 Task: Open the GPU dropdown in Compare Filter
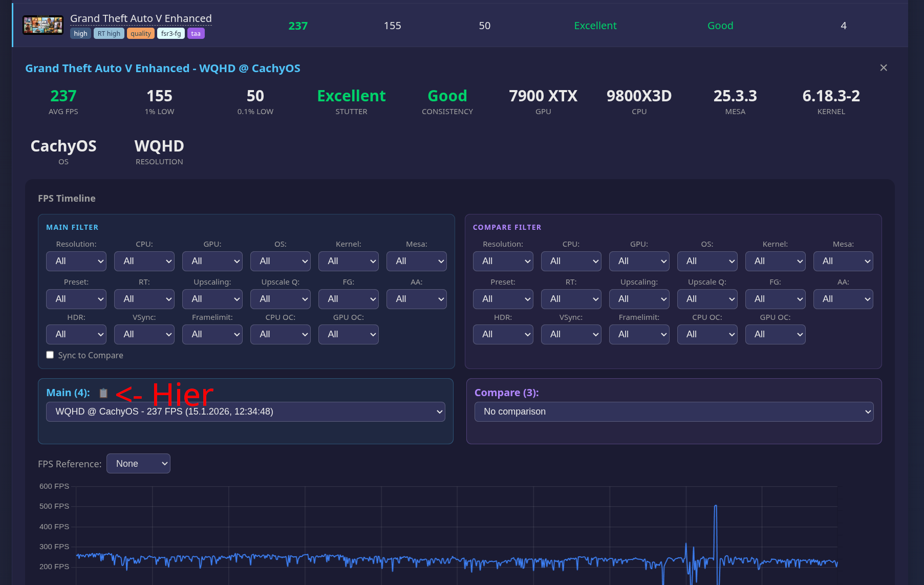639,261
